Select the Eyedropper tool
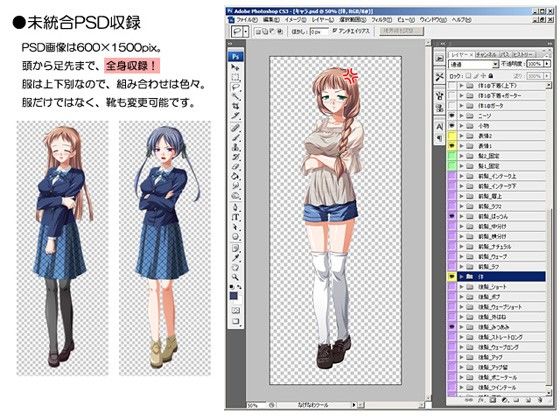 pyautogui.click(x=235, y=258)
